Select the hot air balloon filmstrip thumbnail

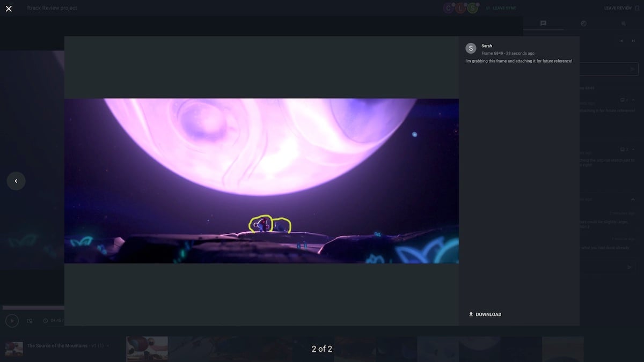pos(147,349)
